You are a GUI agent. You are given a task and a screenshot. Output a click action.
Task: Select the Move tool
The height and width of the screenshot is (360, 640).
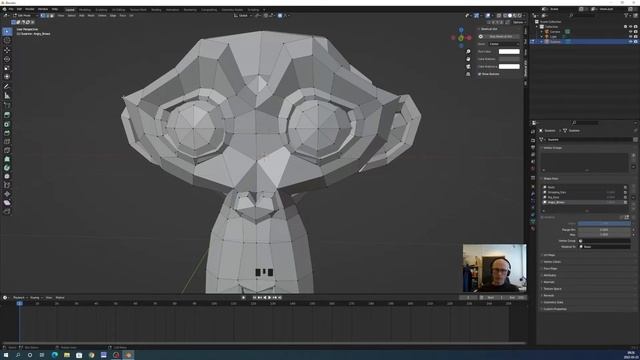(7, 50)
